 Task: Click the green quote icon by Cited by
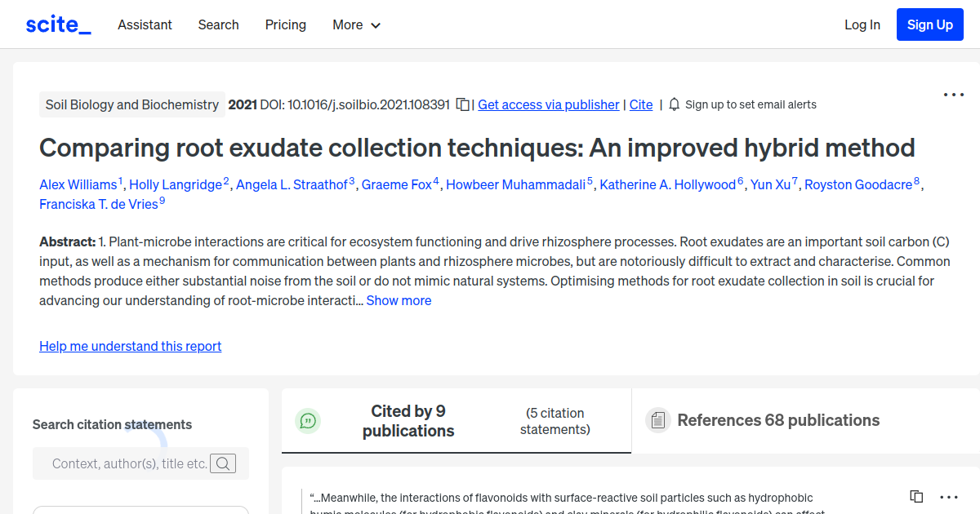308,421
